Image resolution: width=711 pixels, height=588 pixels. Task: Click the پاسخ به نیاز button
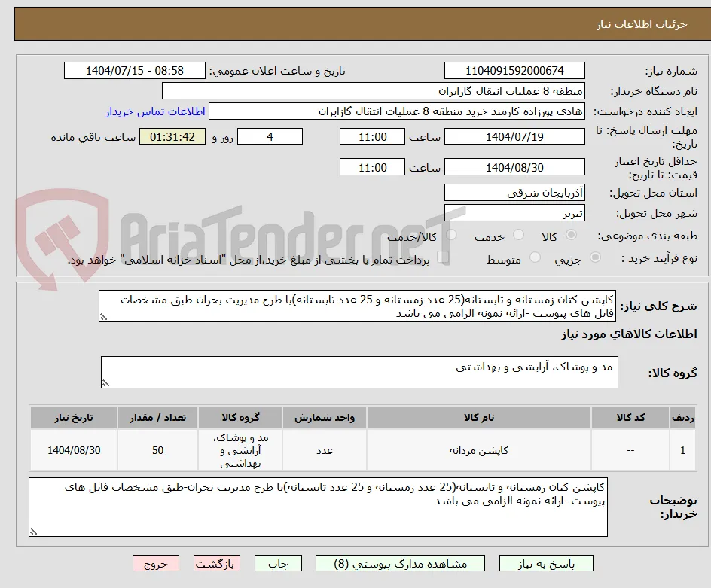[546, 563]
